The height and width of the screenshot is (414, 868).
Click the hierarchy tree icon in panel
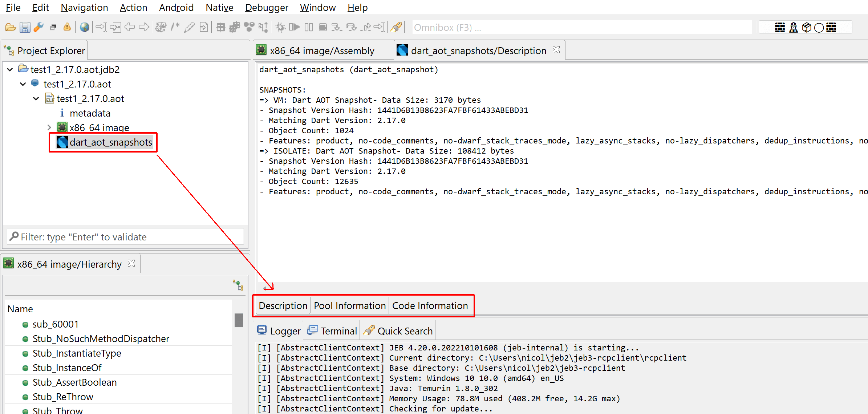pos(238,285)
